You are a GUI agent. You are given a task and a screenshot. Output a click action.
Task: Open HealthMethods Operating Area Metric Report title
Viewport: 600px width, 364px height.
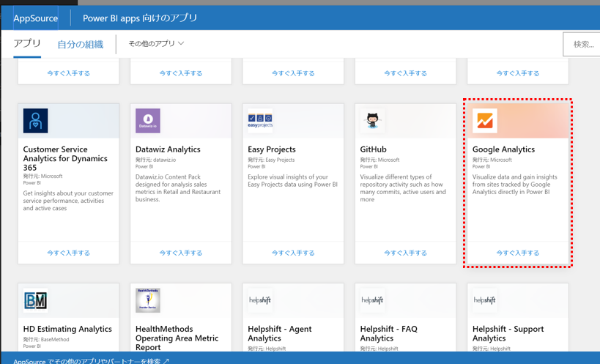coord(177,338)
